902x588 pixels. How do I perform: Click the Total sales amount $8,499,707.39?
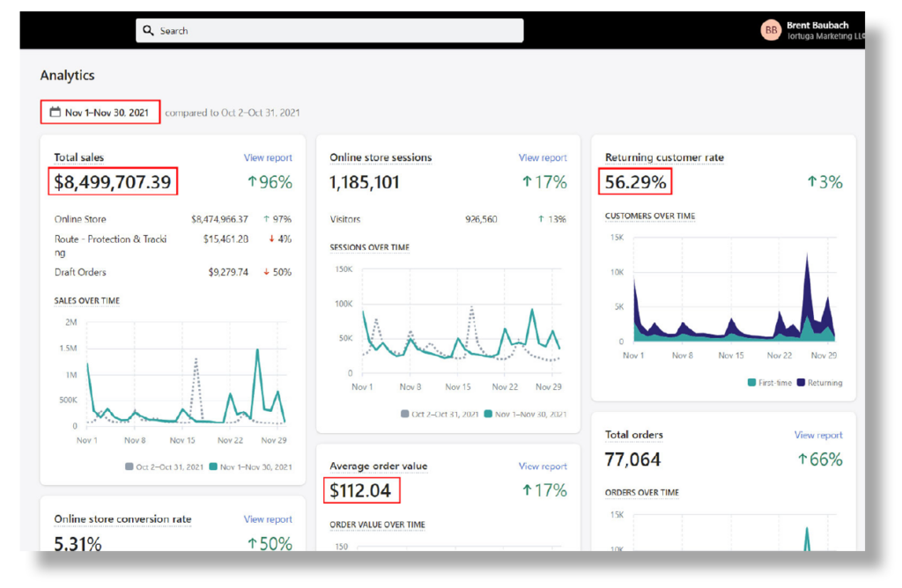pos(112,182)
